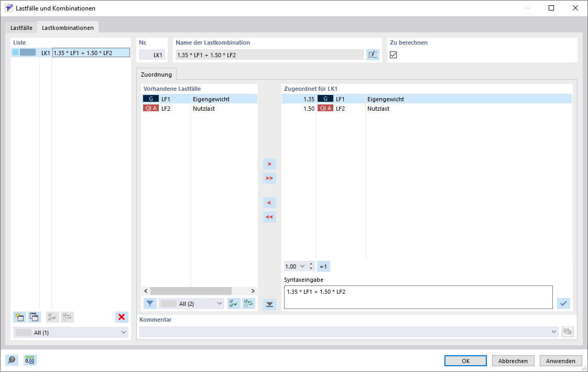Screen dimensions: 588x372
Task: Click color box in All (1) dropdown
Action: click(24, 333)
